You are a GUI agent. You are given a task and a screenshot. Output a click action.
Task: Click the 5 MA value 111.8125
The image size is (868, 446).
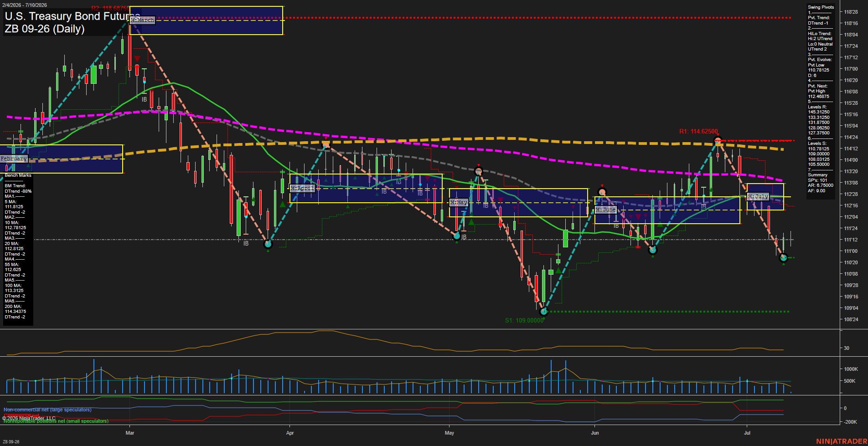[14, 207]
